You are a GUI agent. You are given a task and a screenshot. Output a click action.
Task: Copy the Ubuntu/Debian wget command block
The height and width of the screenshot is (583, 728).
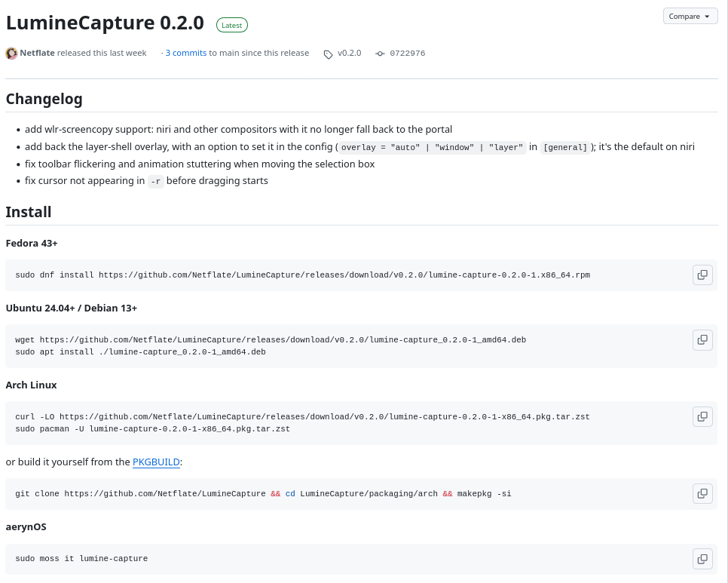click(x=702, y=339)
